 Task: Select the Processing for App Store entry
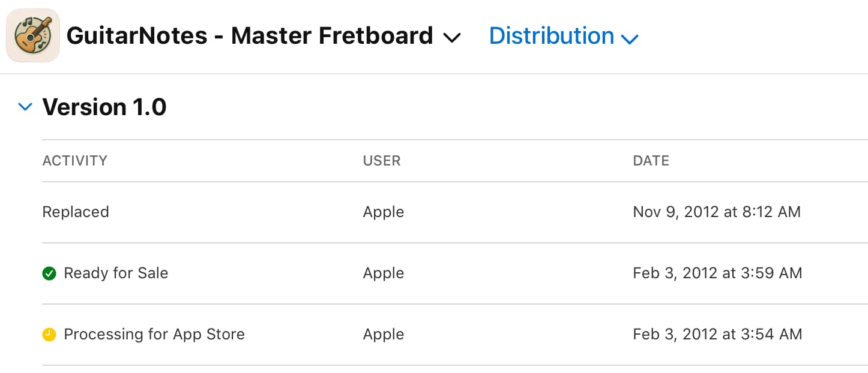pyautogui.click(x=154, y=335)
